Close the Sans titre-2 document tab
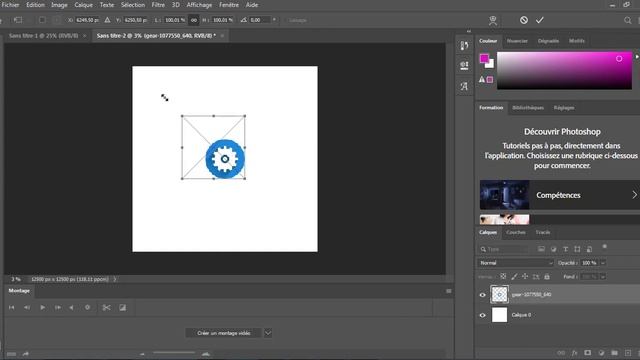This screenshot has width=640, height=360. (222, 36)
